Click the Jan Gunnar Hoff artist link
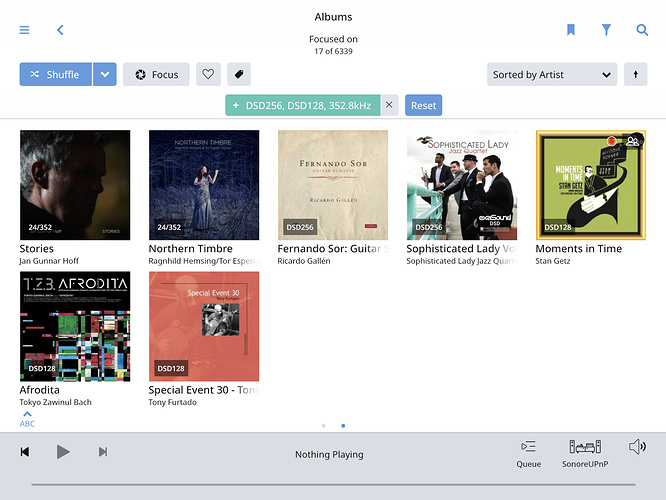 pyautogui.click(x=49, y=261)
